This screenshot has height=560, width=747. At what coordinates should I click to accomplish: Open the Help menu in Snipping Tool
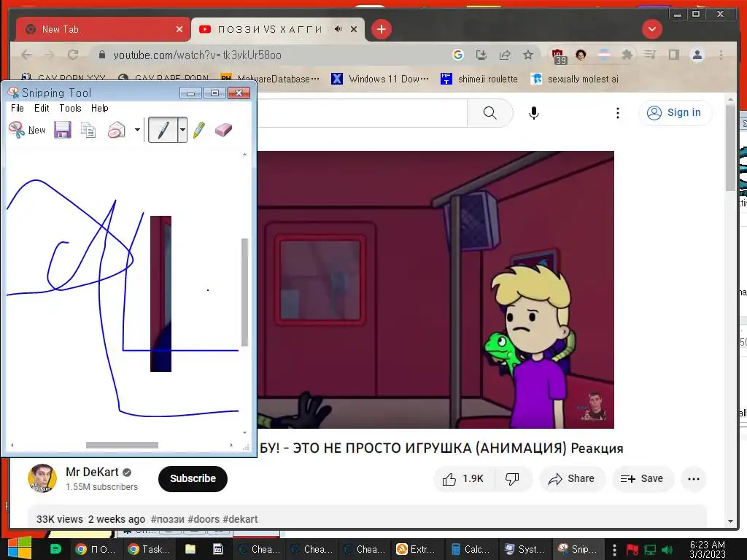(x=99, y=108)
